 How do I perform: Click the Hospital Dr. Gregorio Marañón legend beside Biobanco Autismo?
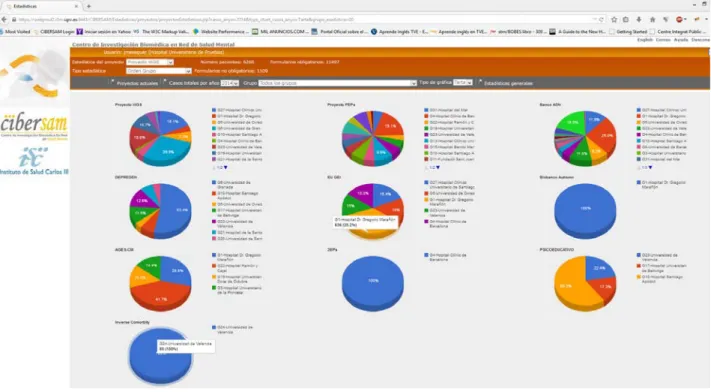[x=664, y=185]
